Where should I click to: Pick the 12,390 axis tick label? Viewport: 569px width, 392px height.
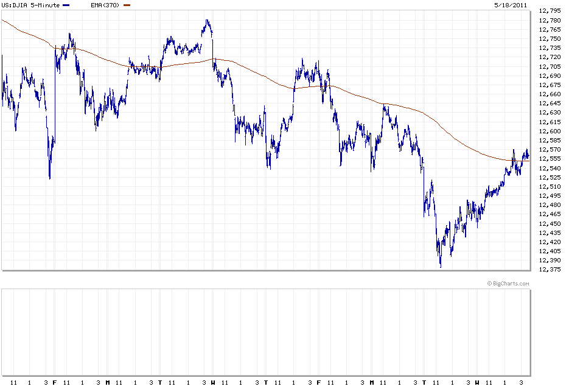click(550, 261)
